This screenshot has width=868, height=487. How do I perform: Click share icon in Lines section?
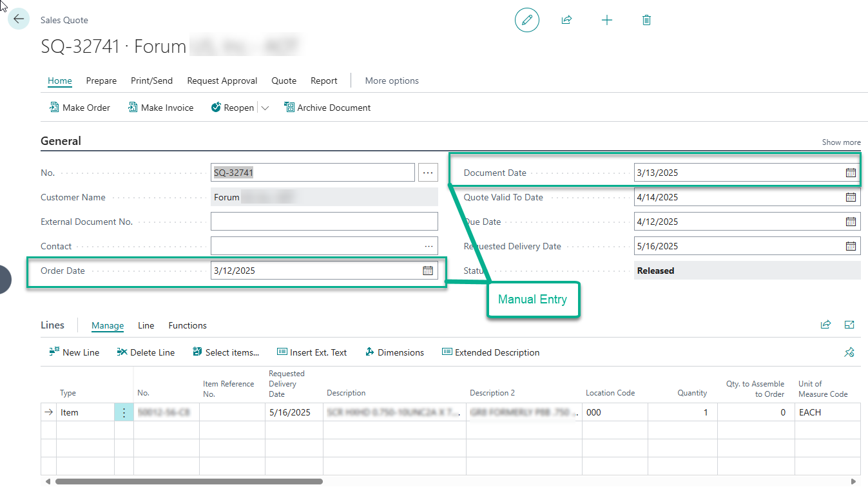[x=825, y=325]
